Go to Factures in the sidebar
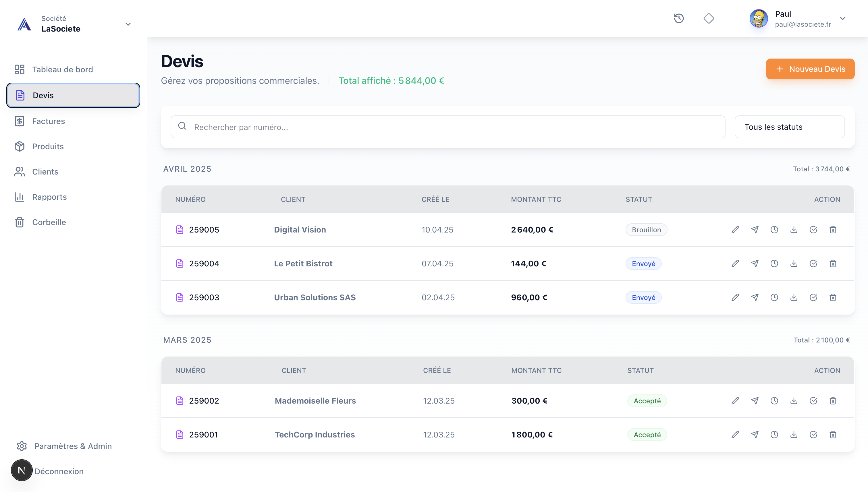The width and height of the screenshot is (868, 492). coord(48,121)
